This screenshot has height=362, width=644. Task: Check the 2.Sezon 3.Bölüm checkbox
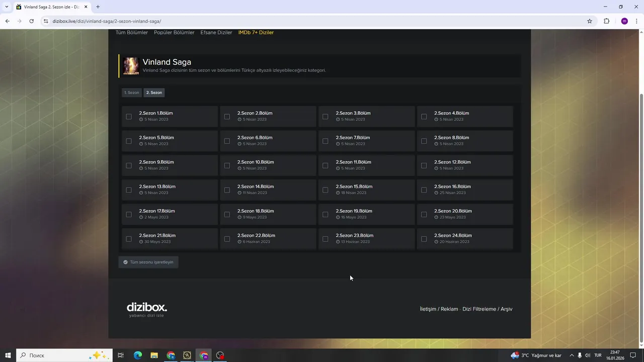coord(325,117)
